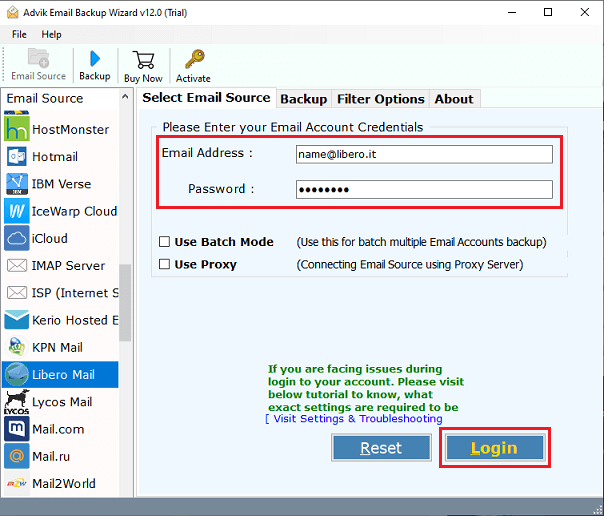The image size is (604, 516).
Task: Click the Reset button
Action: (x=381, y=448)
